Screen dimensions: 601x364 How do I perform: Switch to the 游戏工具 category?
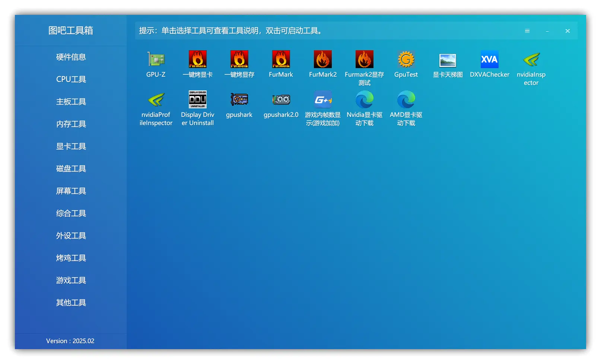pyautogui.click(x=71, y=280)
